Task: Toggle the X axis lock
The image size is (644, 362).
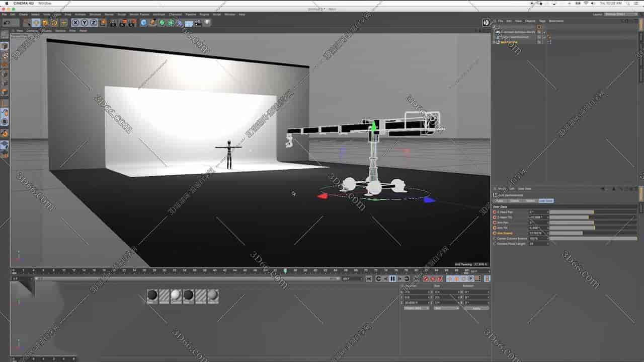Action: tap(75, 23)
